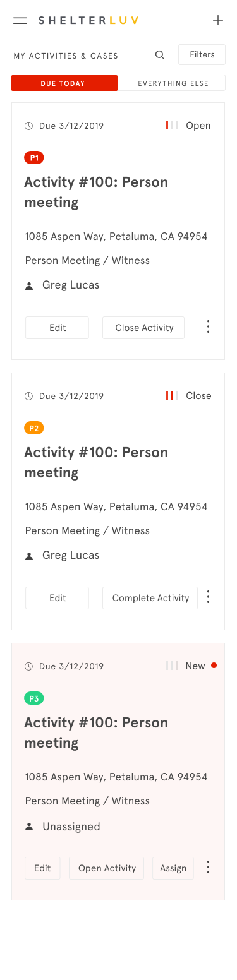
Task: Assign the unassigned P3 activity
Action: tap(173, 868)
